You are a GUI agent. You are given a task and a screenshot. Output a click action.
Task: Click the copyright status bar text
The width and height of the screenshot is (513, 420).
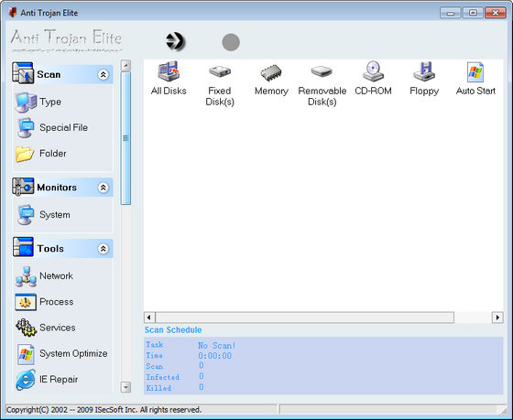tap(104, 410)
